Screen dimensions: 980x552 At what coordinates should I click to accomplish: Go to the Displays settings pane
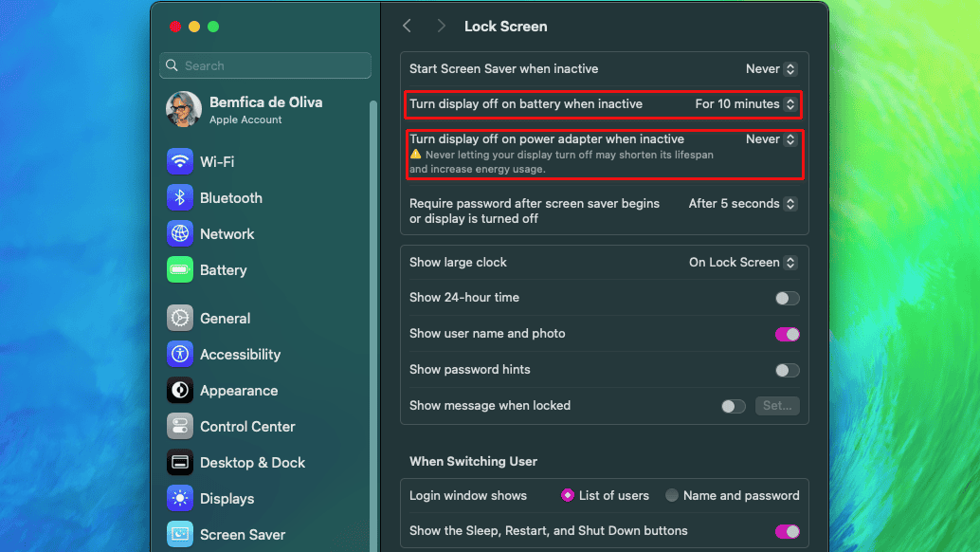[227, 499]
